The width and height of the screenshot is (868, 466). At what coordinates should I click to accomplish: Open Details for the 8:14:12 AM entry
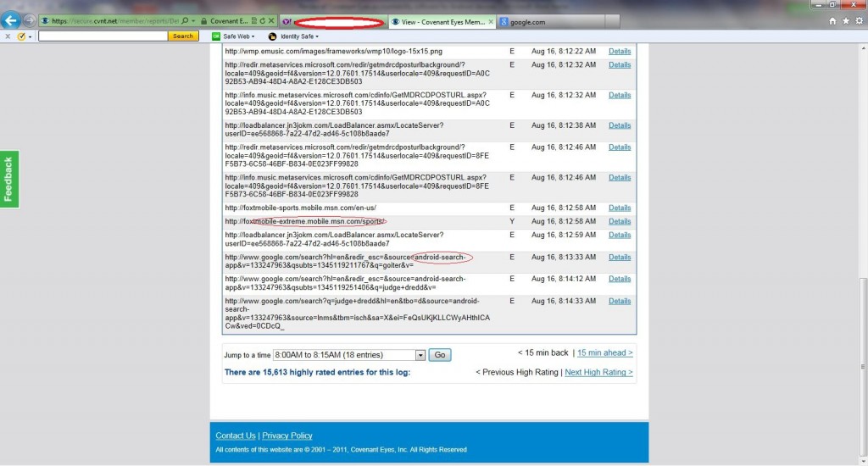click(620, 279)
